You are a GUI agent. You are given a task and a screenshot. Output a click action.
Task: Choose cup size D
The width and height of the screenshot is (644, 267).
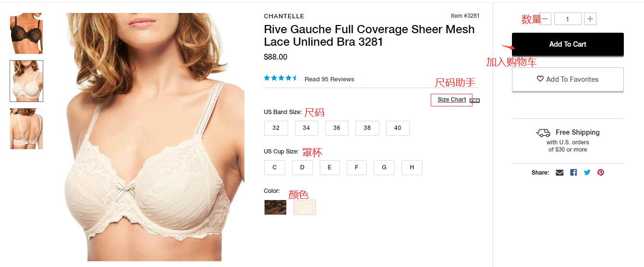pos(303,167)
